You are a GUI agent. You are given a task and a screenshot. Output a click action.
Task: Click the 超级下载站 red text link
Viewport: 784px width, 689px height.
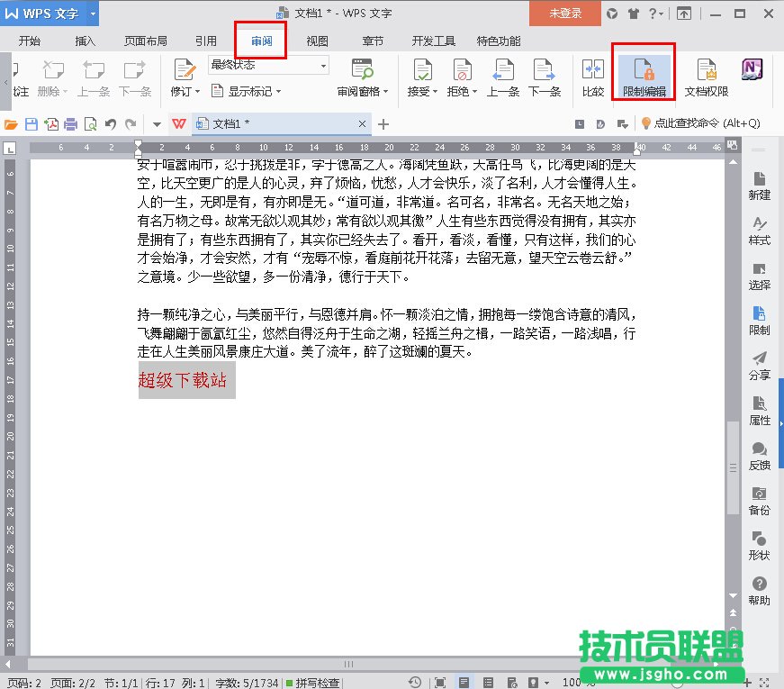pyautogui.click(x=185, y=381)
